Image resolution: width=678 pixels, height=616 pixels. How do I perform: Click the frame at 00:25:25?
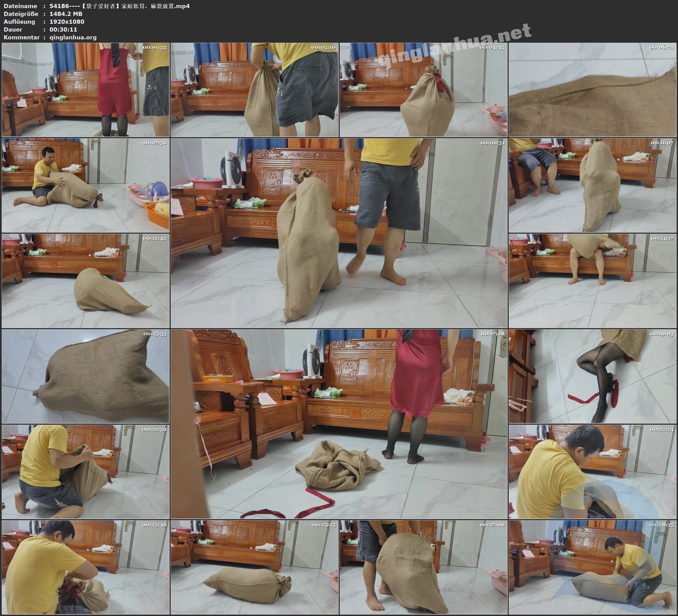pyautogui.click(x=254, y=567)
